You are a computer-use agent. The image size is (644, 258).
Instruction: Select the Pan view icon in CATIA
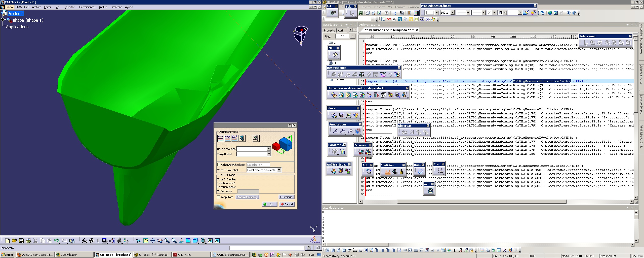[x=153, y=241]
